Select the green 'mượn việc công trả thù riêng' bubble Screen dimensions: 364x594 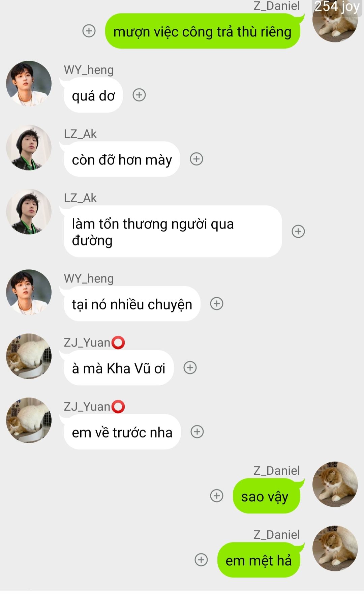point(203,31)
